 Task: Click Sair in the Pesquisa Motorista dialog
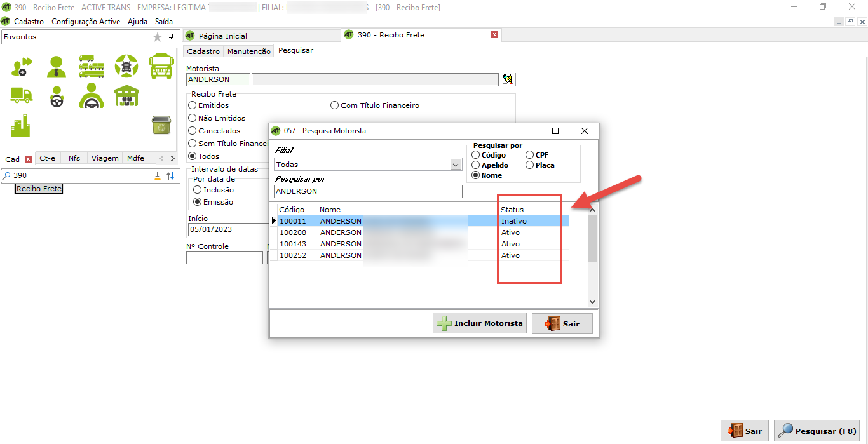pos(562,323)
